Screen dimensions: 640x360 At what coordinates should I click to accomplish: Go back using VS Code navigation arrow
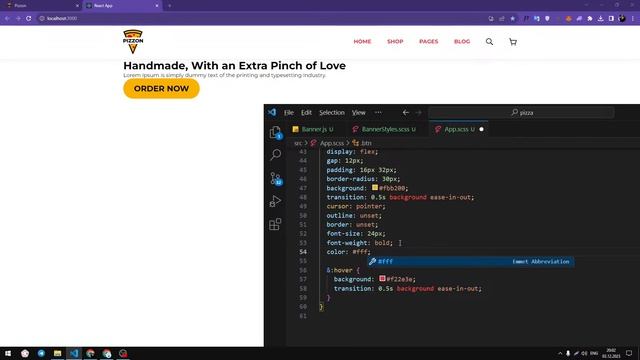[x=405, y=112]
